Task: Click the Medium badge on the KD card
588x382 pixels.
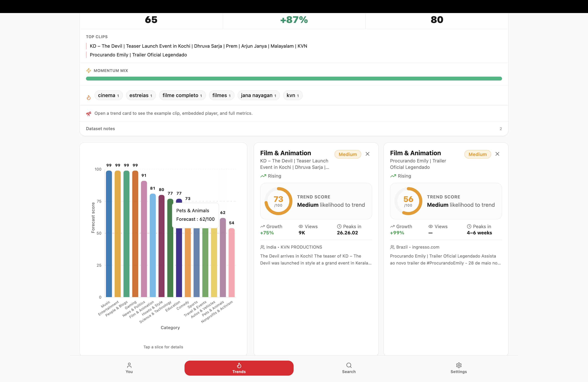Action: (x=348, y=154)
